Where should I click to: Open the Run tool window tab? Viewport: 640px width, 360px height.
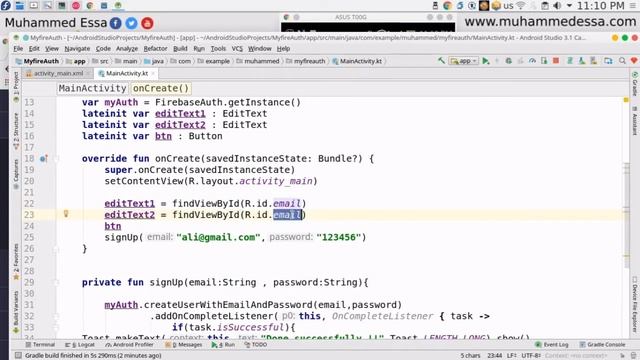click(x=223, y=345)
